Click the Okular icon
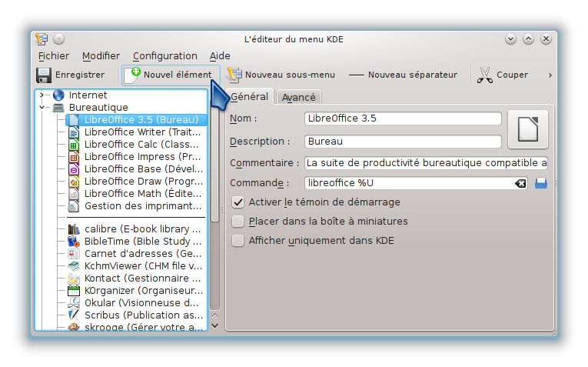588x367 pixels. coord(74,303)
